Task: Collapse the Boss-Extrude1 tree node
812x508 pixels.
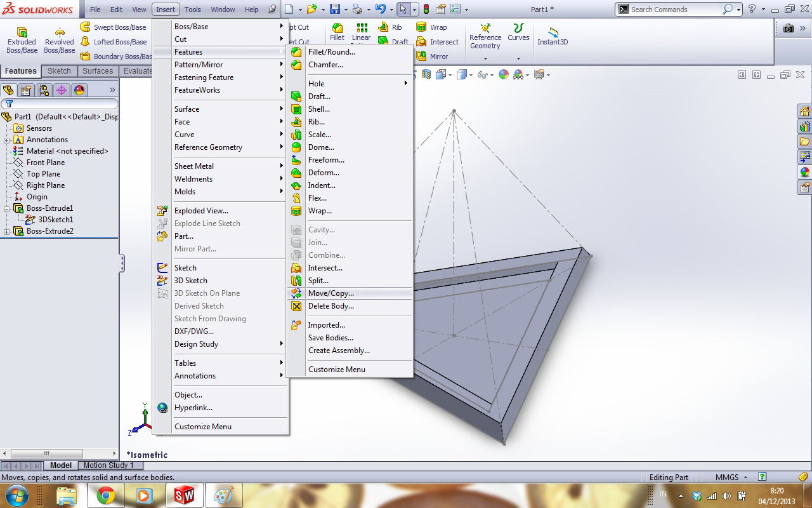Action: click(x=7, y=208)
